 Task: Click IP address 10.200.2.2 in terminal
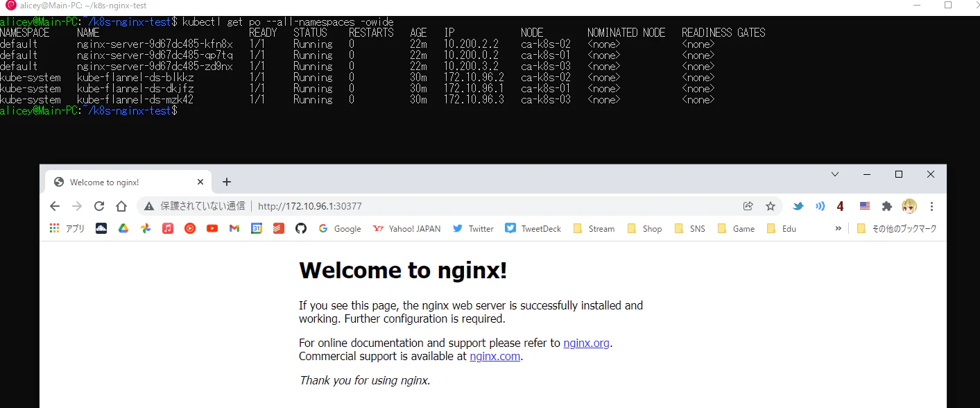coord(471,44)
